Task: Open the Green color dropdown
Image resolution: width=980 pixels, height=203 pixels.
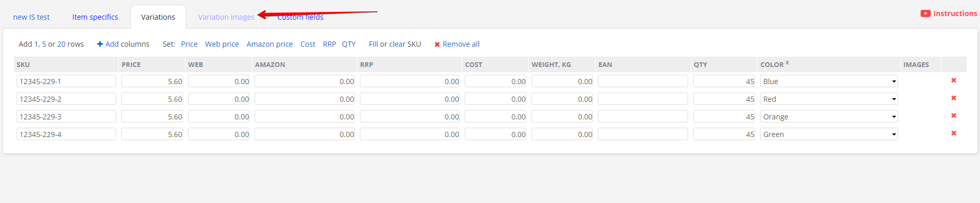Action: [829, 134]
